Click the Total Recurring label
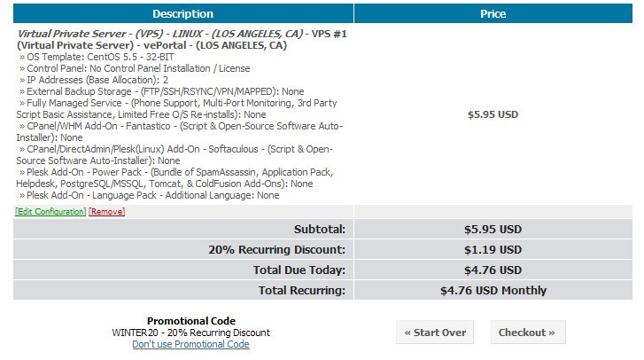 302,291
